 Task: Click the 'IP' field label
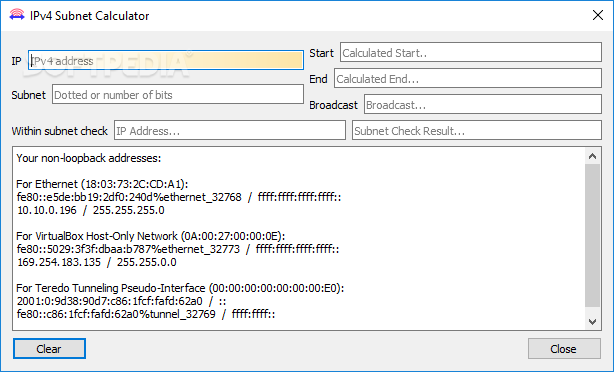click(16, 61)
